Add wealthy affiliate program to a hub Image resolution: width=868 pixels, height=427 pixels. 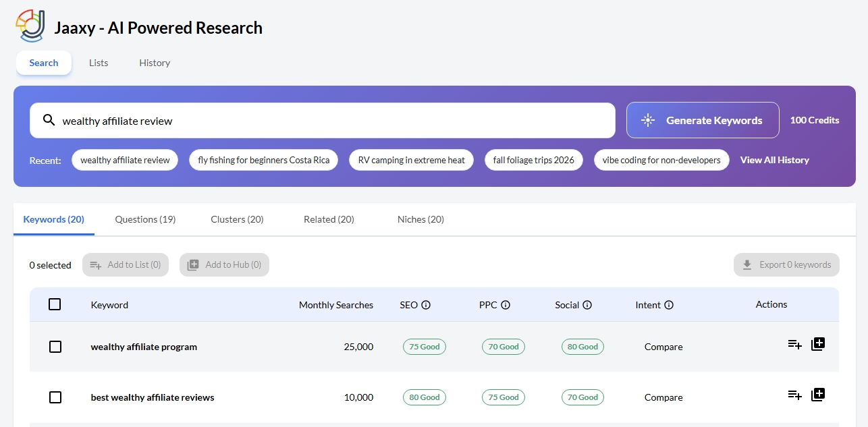click(818, 344)
